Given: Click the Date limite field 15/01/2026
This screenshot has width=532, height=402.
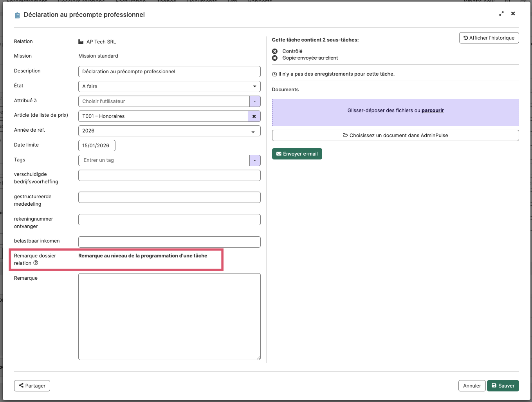Looking at the screenshot, I should [x=97, y=146].
